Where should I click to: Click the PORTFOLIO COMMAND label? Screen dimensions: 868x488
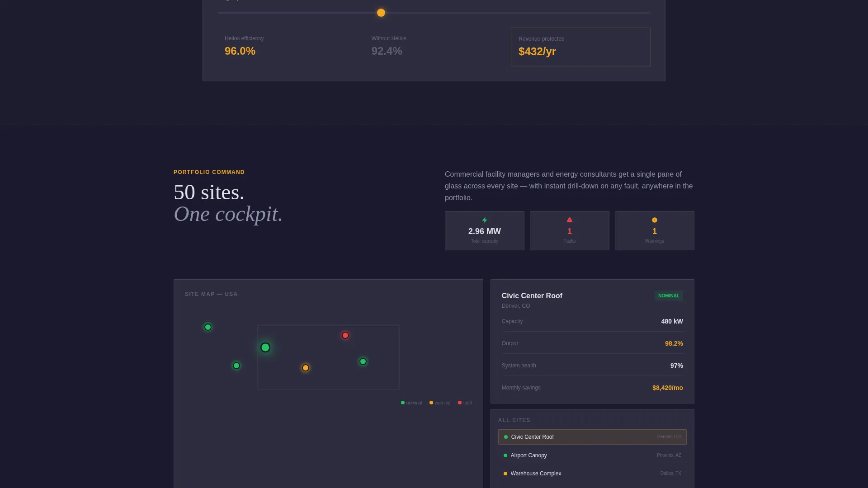click(x=209, y=172)
